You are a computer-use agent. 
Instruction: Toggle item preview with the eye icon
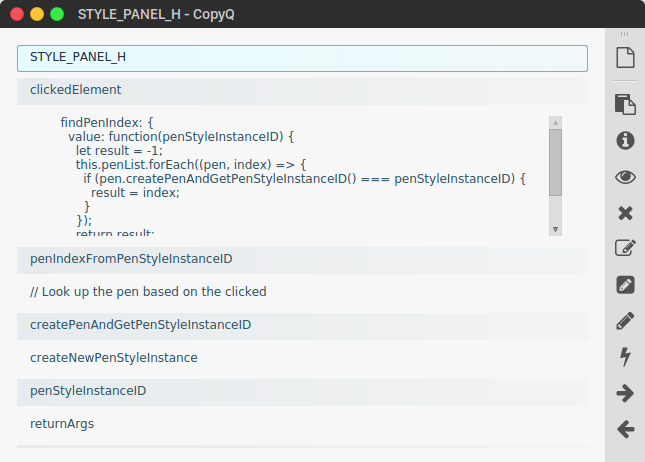click(x=625, y=177)
